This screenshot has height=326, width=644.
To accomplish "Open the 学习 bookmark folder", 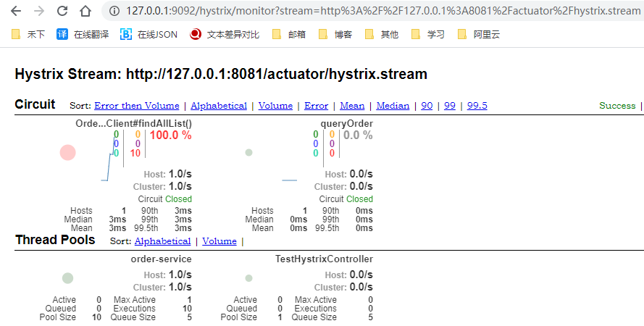I will (x=428, y=35).
